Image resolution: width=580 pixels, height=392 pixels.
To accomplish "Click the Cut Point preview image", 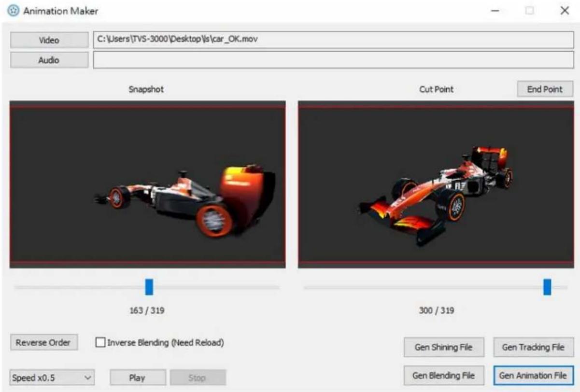I will coord(436,184).
